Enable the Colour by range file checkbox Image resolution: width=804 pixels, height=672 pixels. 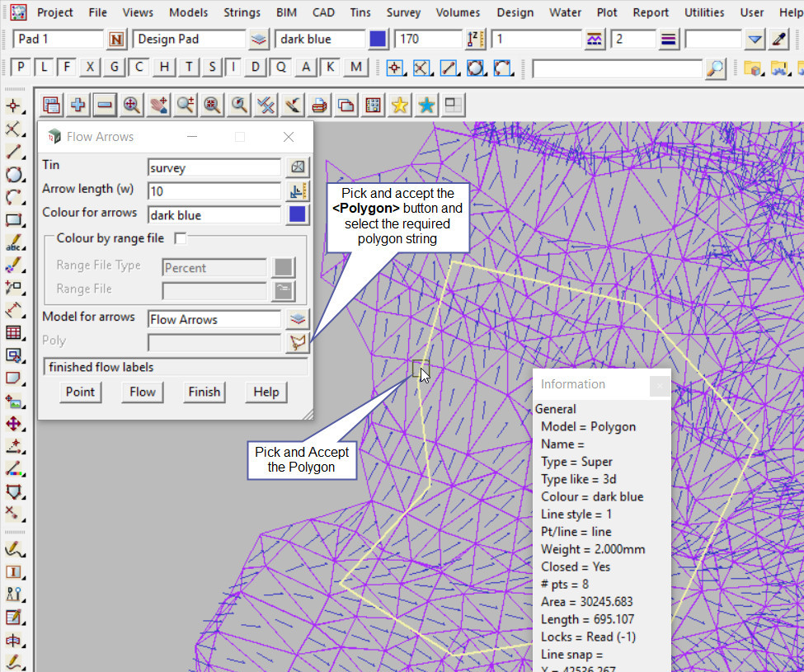(x=181, y=238)
